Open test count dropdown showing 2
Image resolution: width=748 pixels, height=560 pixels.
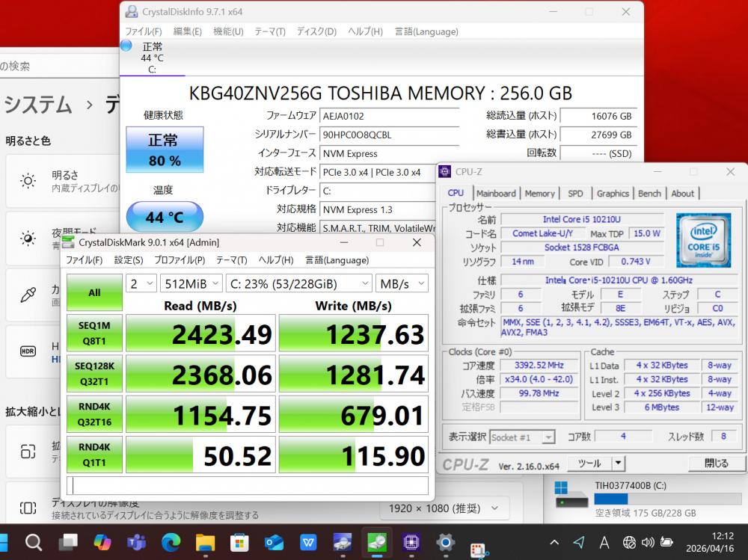(141, 284)
